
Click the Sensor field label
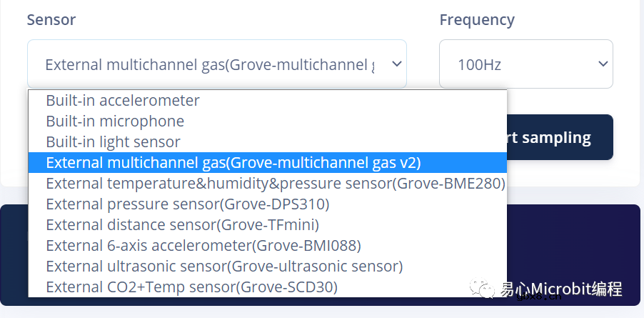(x=51, y=19)
